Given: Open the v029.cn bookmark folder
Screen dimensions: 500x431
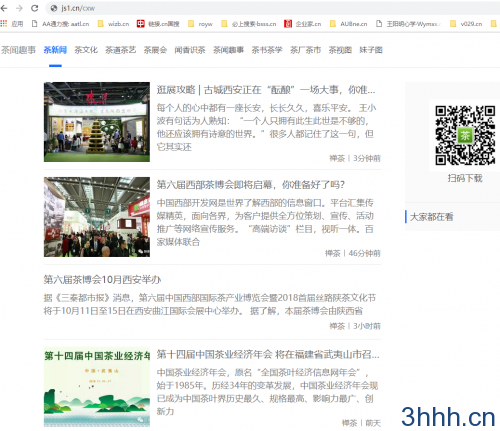Looking at the screenshot, I should (466, 24).
